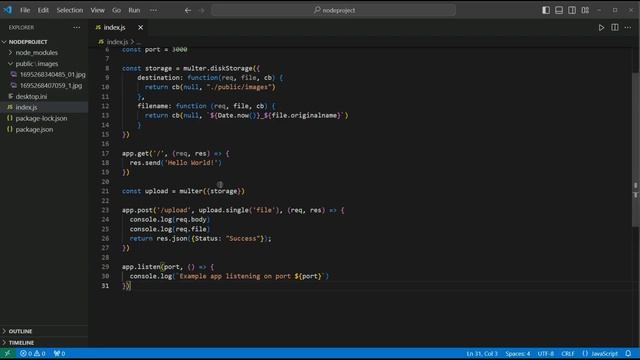Click Ln 31, Col 3 cursor position
The image size is (640, 360).
(482, 353)
